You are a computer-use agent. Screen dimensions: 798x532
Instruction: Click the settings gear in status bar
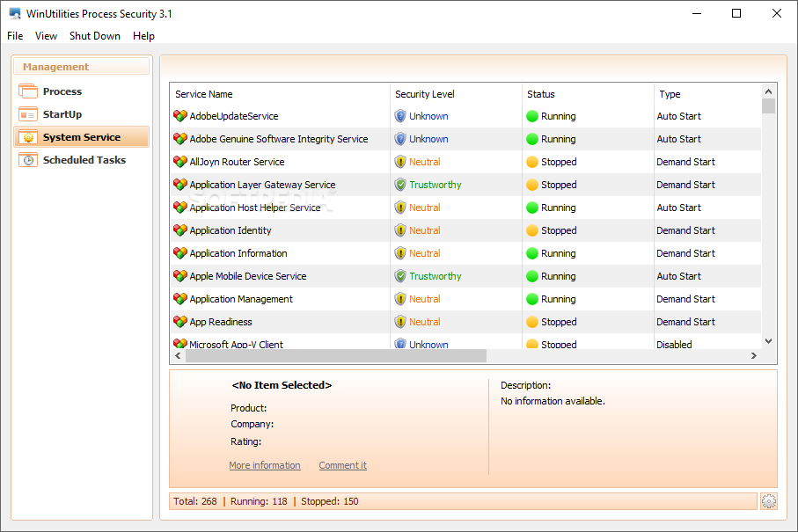pos(768,501)
